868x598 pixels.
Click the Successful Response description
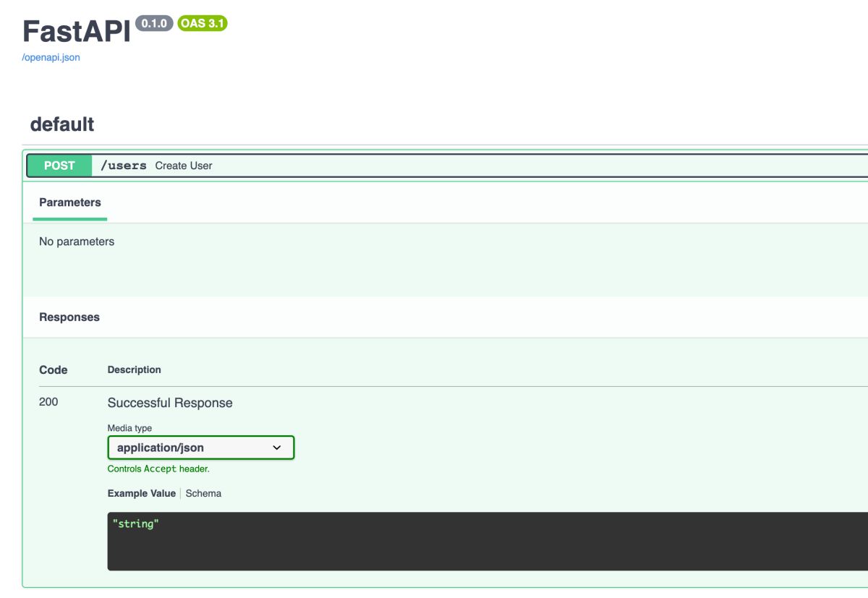click(x=170, y=403)
